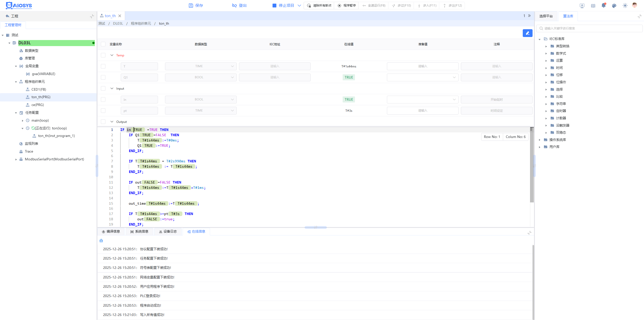Expand the 定时器 library folder
This screenshot has height=320, width=644.
click(546, 111)
